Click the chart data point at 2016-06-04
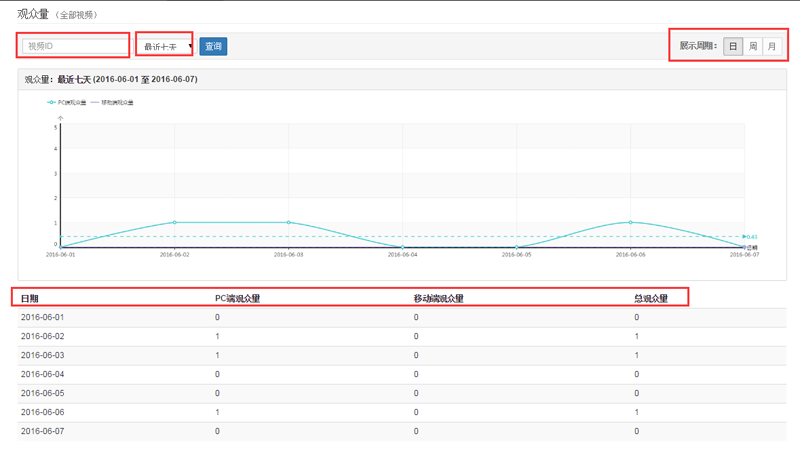 click(403, 246)
